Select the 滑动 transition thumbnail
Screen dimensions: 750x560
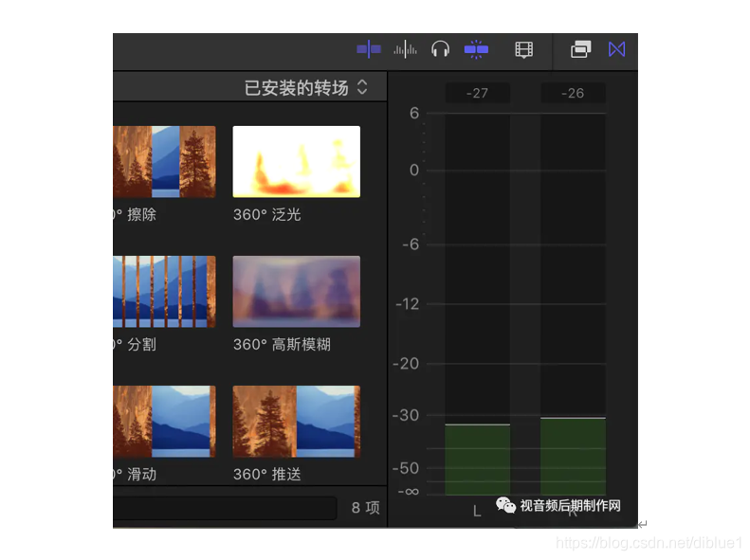click(x=165, y=422)
